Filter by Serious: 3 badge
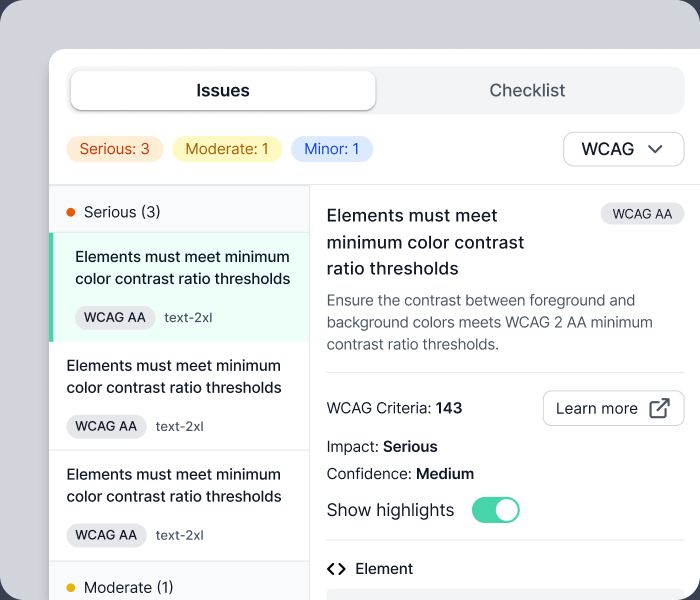 point(115,149)
